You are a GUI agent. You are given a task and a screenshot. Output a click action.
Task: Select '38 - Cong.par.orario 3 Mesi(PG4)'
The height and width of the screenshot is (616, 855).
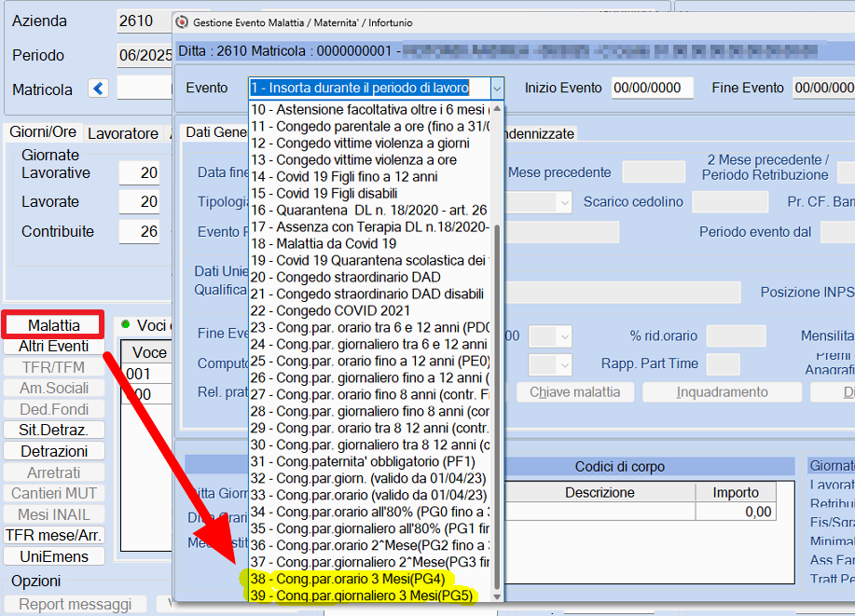[370, 579]
